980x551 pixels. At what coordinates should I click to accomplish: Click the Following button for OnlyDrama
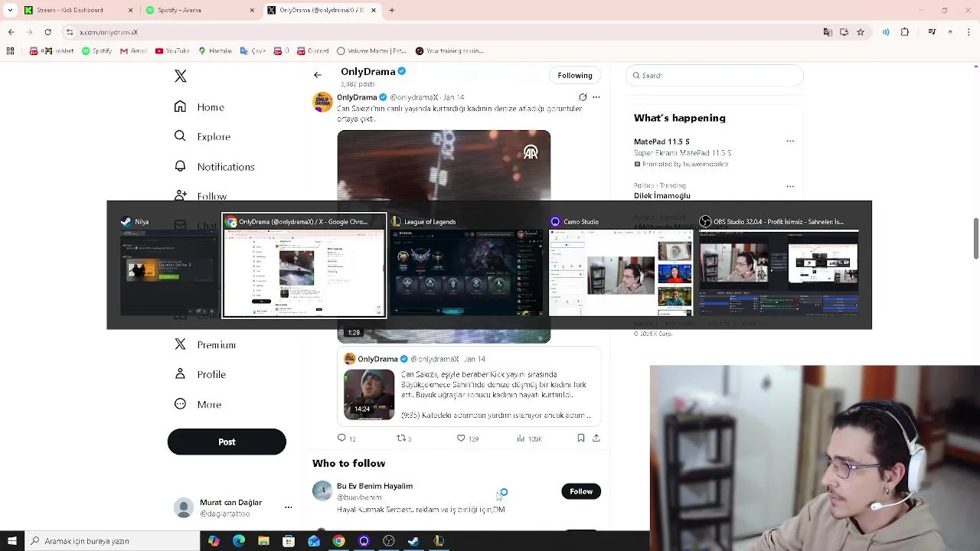(x=575, y=75)
